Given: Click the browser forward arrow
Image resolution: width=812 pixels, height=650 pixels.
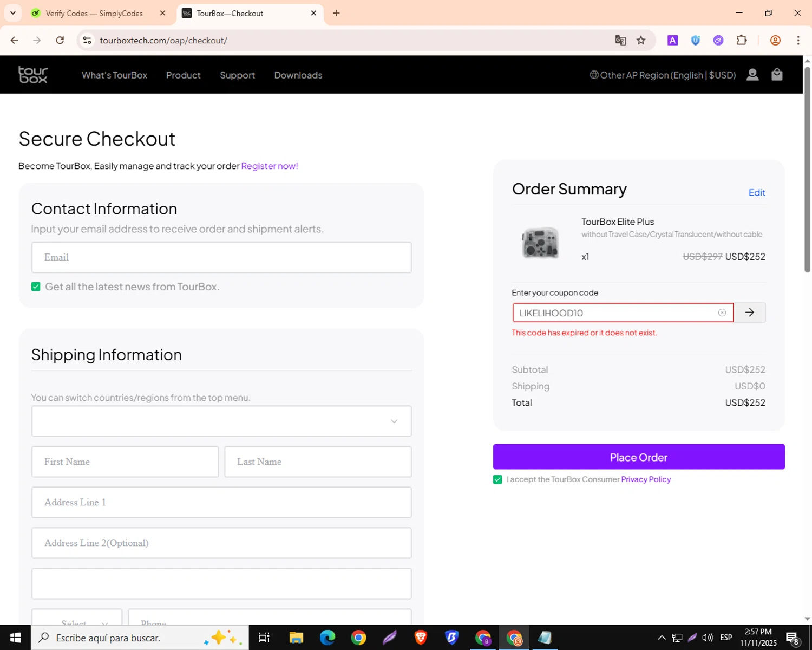Looking at the screenshot, I should (37, 40).
